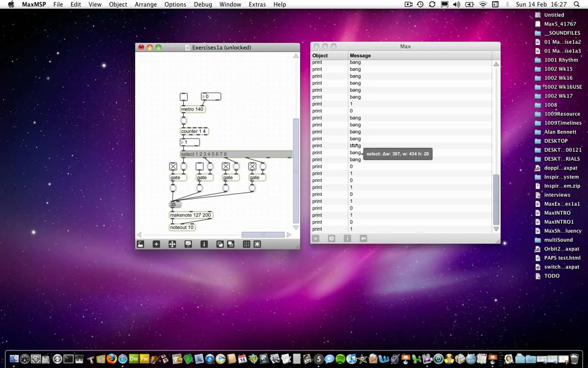Click the bang button below metro 140
The height and width of the screenshot is (368, 588).
pos(183,121)
